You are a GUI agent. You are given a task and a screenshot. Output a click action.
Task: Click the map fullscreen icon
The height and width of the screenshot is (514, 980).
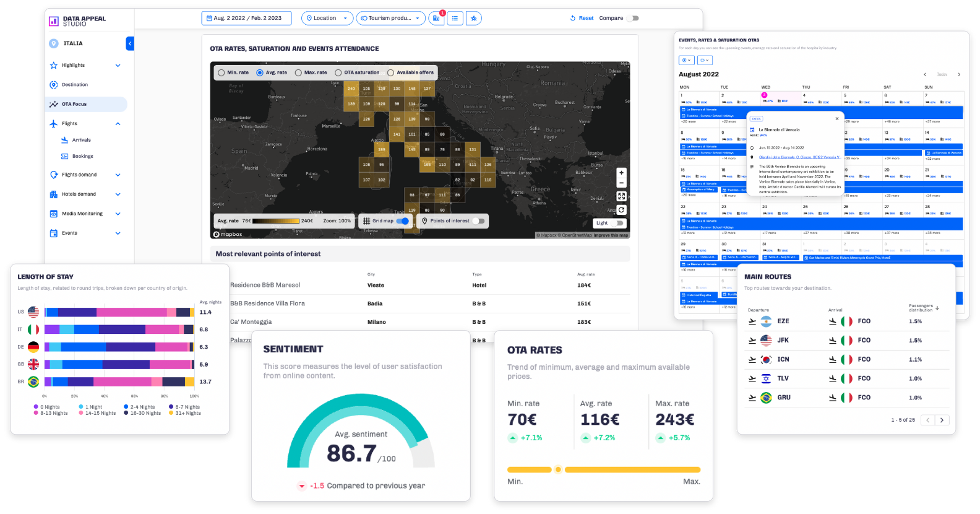coord(621,196)
